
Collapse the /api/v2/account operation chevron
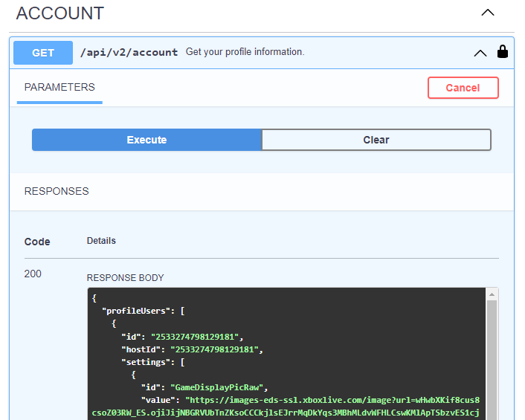click(x=480, y=54)
